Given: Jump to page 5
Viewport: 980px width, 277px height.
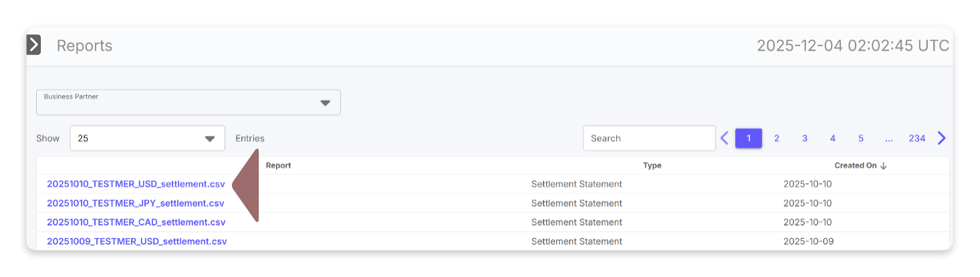Looking at the screenshot, I should click(861, 138).
